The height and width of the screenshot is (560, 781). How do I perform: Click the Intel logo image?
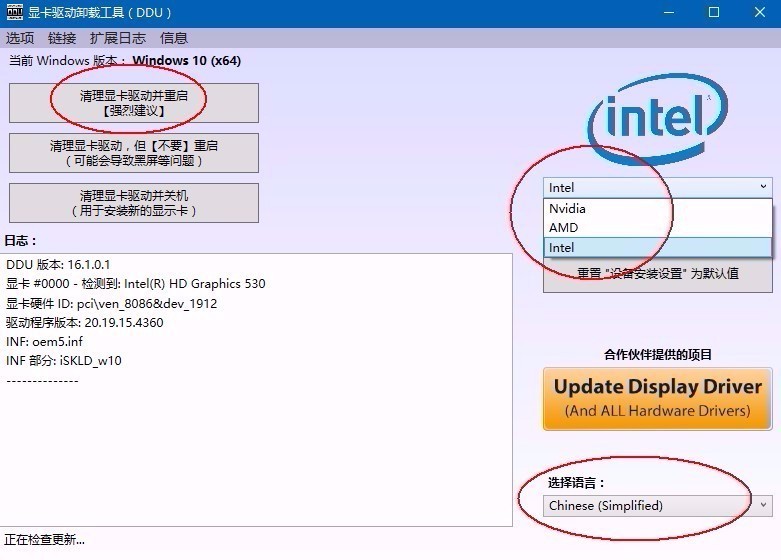657,119
